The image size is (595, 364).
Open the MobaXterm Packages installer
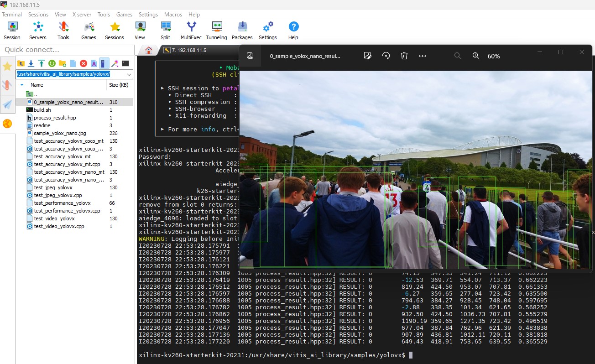[x=242, y=30]
